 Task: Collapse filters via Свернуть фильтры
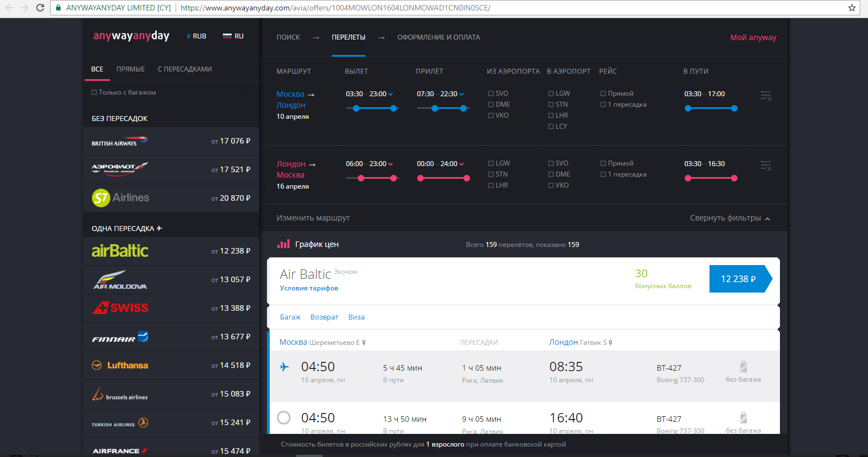click(730, 218)
